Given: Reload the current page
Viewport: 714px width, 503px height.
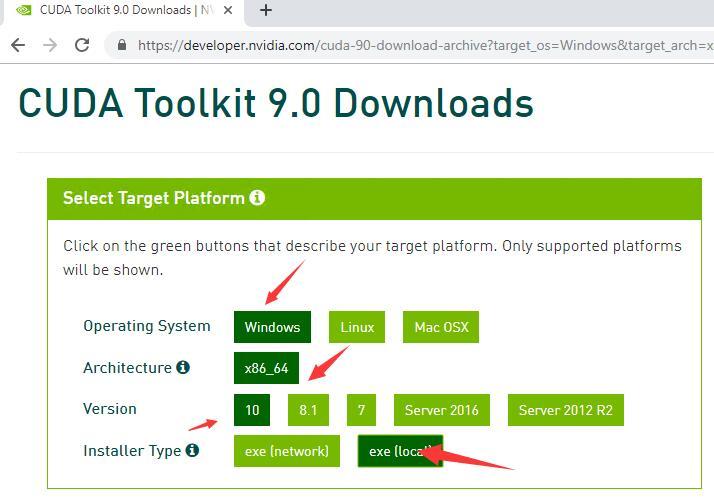Looking at the screenshot, I should 82,45.
